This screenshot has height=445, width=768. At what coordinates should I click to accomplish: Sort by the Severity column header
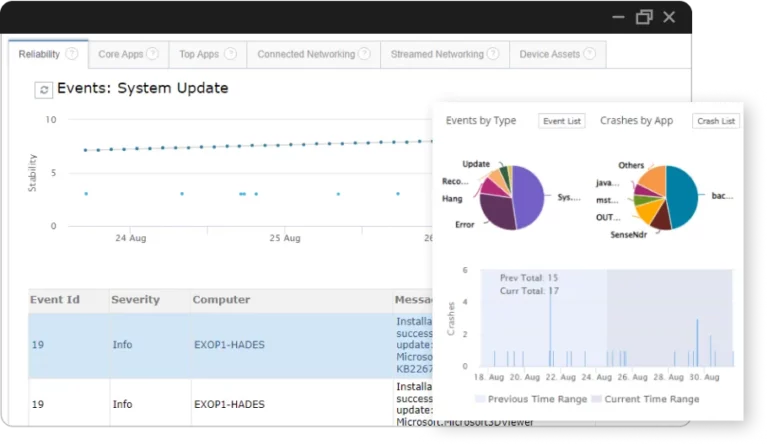click(135, 300)
